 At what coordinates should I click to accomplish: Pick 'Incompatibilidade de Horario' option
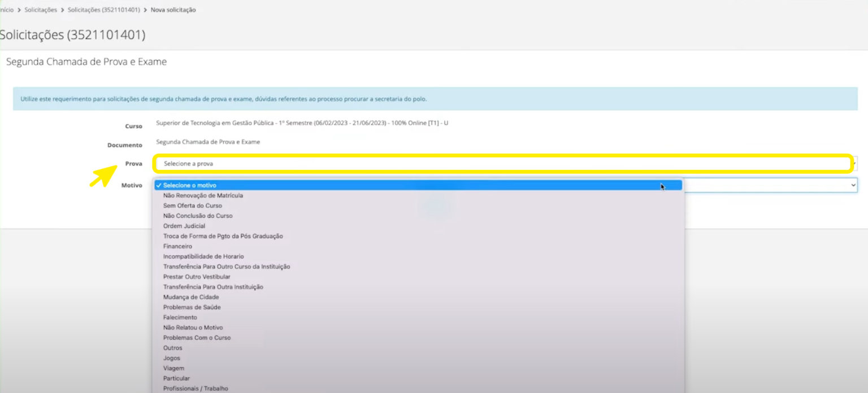[203, 256]
